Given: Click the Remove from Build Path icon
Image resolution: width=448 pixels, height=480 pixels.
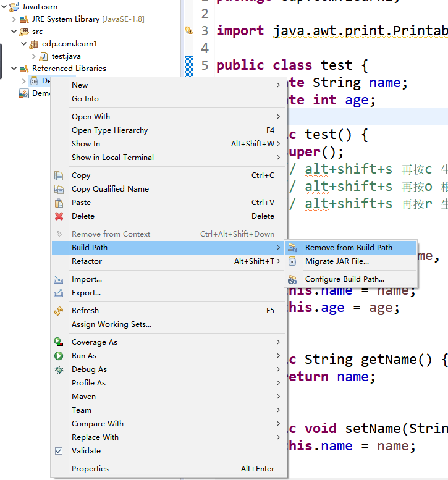Looking at the screenshot, I should coord(292,247).
